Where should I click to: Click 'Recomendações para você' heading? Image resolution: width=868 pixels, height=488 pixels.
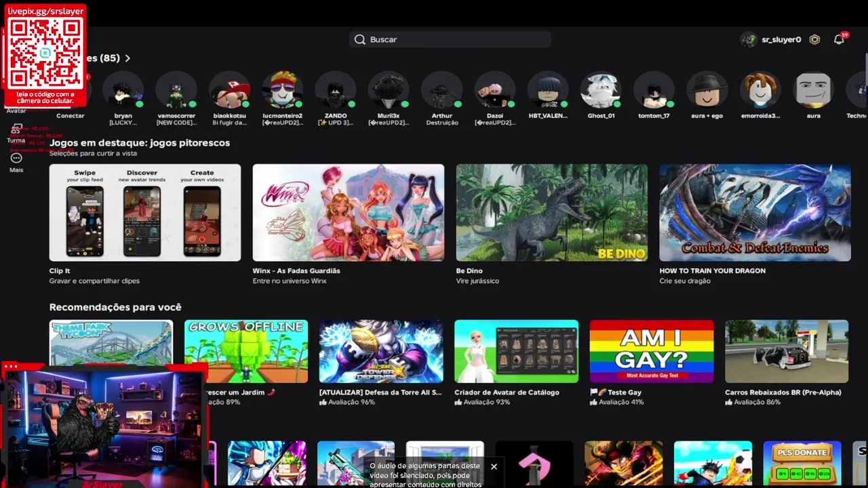click(x=115, y=307)
